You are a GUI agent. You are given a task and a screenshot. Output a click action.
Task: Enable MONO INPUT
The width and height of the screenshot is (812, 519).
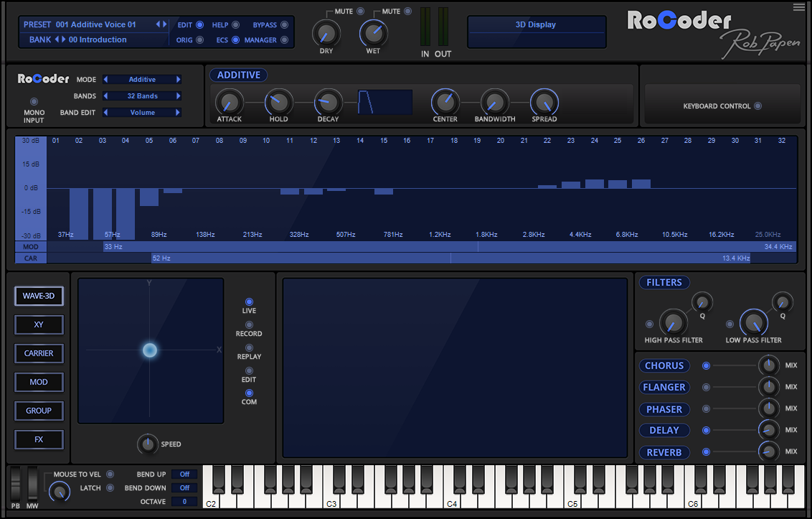click(x=34, y=102)
